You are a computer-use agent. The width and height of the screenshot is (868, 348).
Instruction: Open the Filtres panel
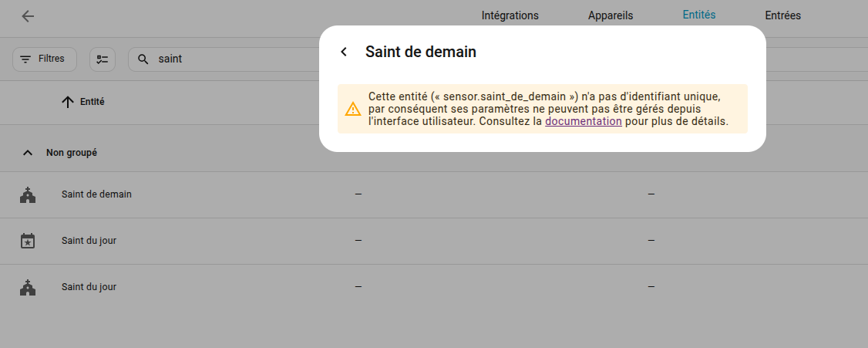click(x=45, y=59)
